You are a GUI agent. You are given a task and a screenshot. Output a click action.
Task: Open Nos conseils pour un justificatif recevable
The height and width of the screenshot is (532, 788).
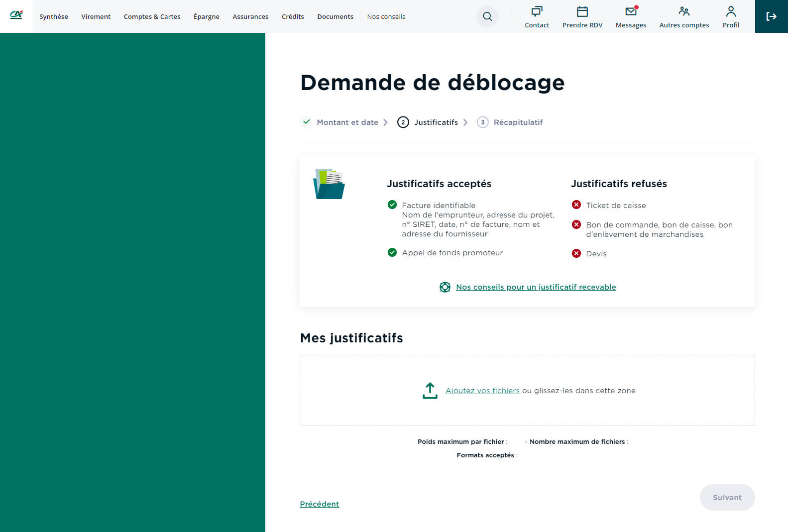(x=536, y=287)
